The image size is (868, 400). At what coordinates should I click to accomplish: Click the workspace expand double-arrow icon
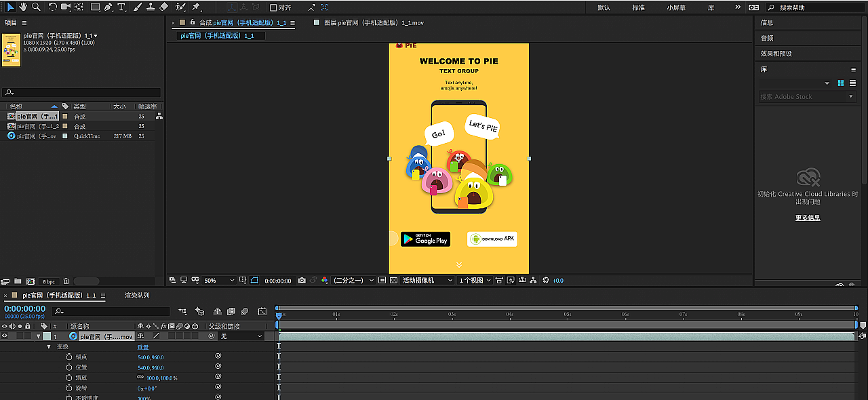point(738,7)
